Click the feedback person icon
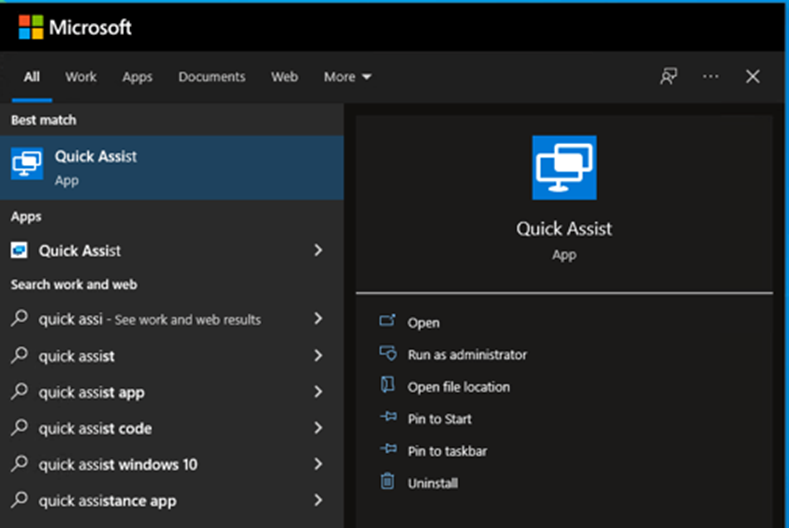 [x=668, y=77]
